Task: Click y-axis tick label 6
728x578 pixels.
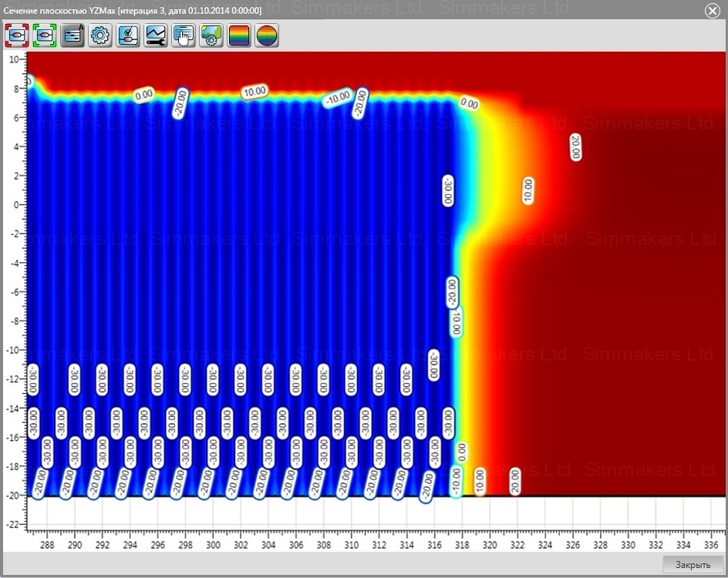Action: pos(16,117)
